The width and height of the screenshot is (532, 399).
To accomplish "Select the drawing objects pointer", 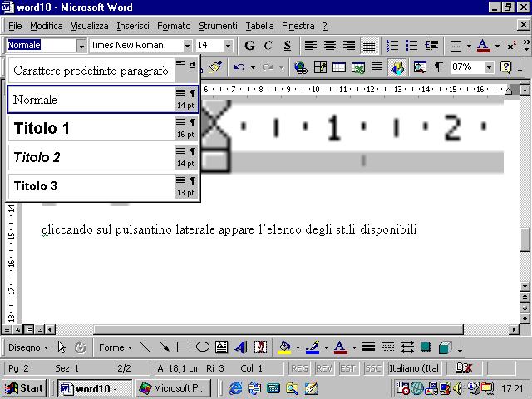I will pos(62,347).
